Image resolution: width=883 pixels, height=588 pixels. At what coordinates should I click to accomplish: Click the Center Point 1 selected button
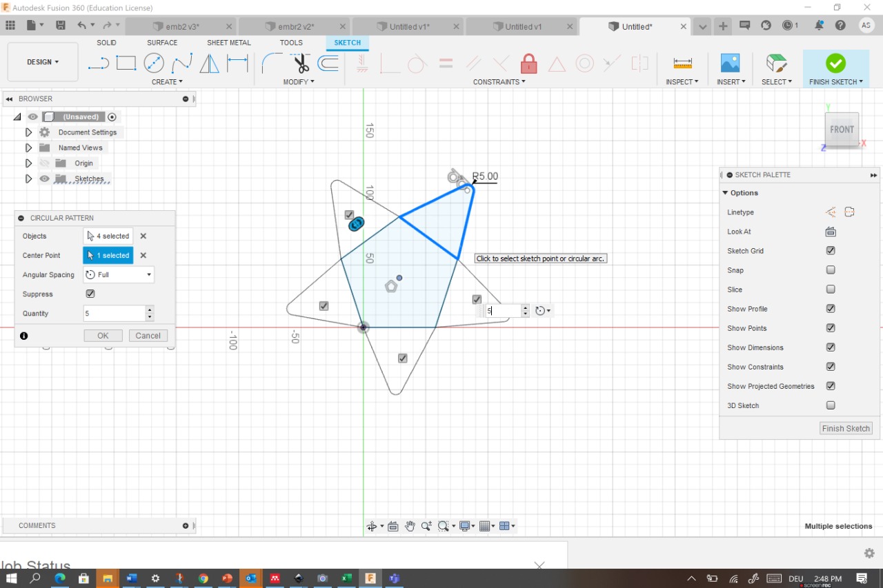pos(108,255)
